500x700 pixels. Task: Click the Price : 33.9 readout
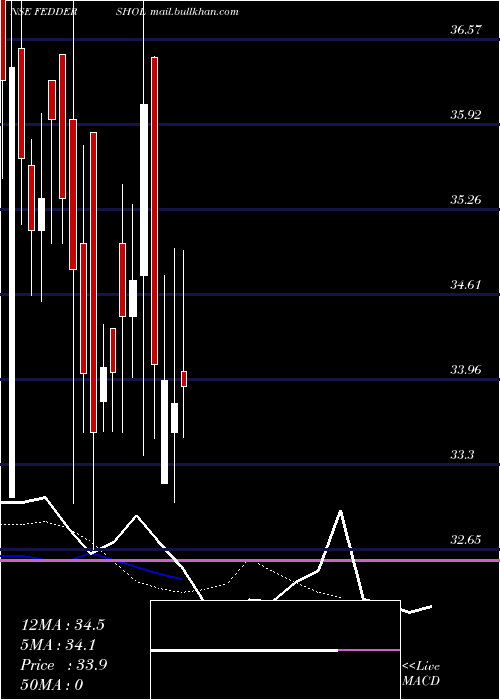64,665
